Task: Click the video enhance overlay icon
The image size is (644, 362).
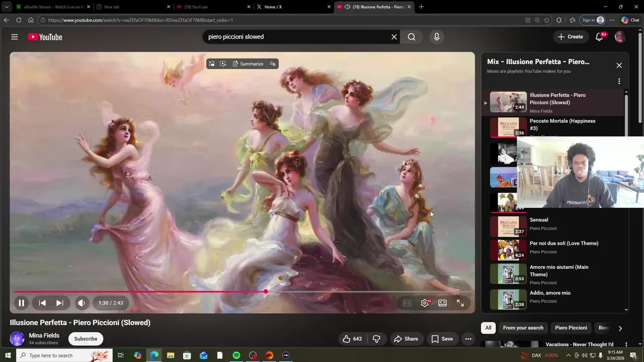Action: (x=223, y=64)
